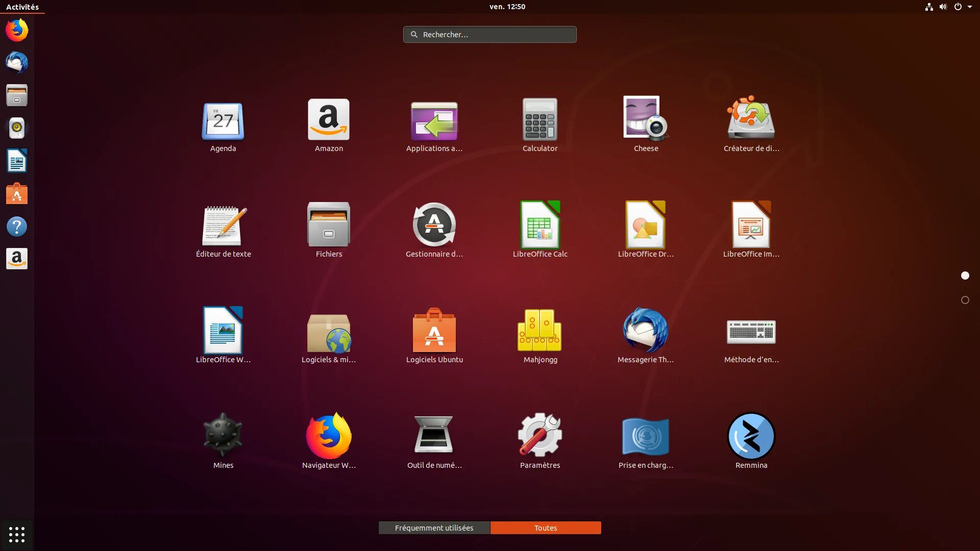Click Thunderbird in the dock
Image resolution: width=980 pixels, height=551 pixels.
click(x=17, y=63)
